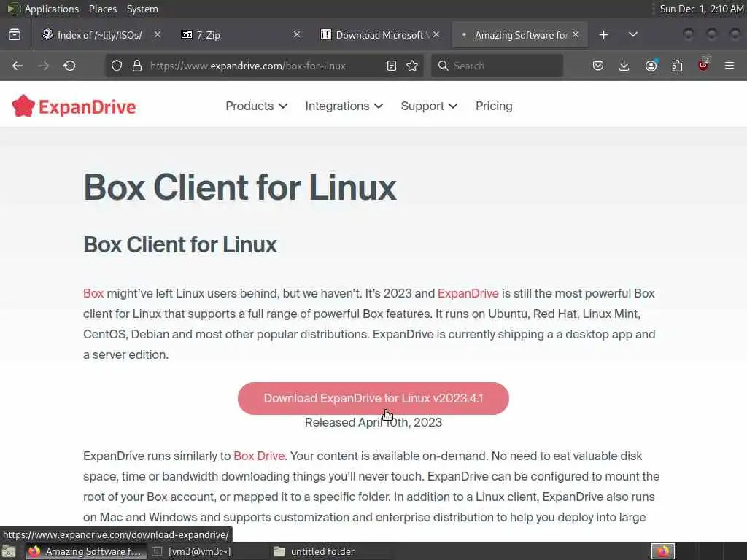Open the Places menu in top panel
This screenshot has width=747, height=560.
click(102, 9)
